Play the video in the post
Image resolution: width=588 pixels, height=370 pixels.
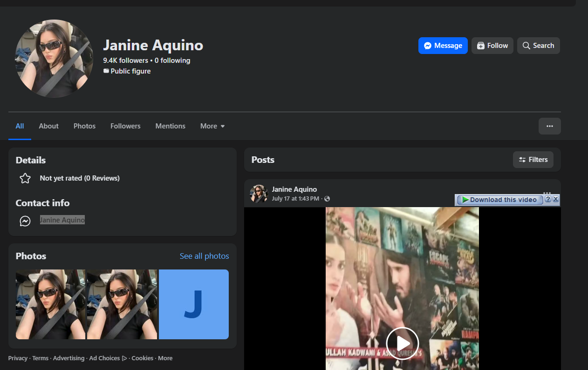403,343
